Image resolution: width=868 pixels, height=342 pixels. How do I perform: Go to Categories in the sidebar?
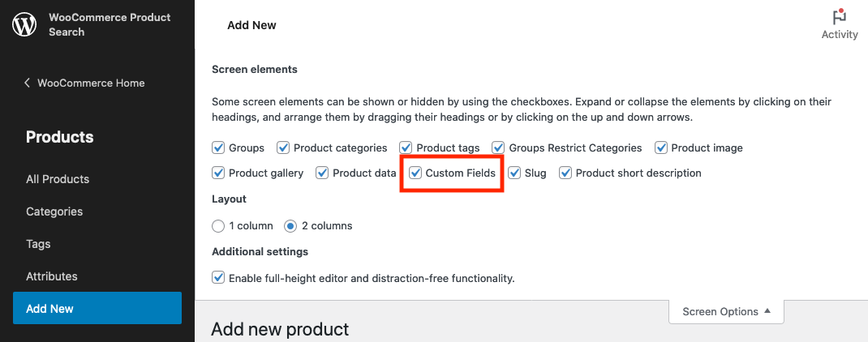coord(54,212)
